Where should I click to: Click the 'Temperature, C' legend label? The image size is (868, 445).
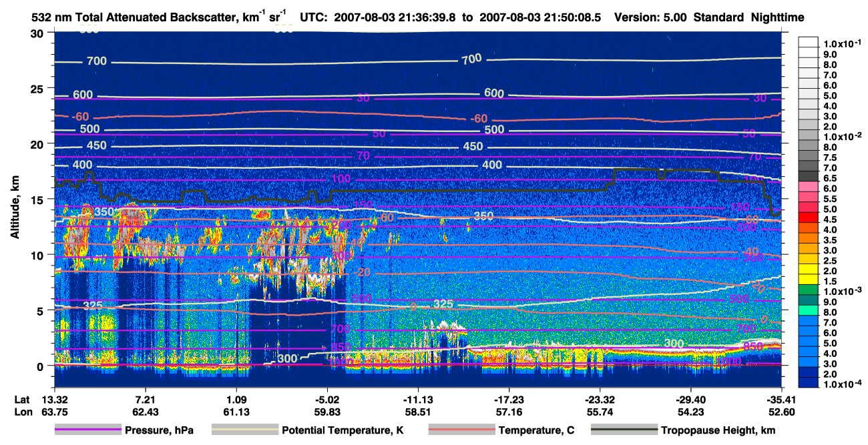536,431
